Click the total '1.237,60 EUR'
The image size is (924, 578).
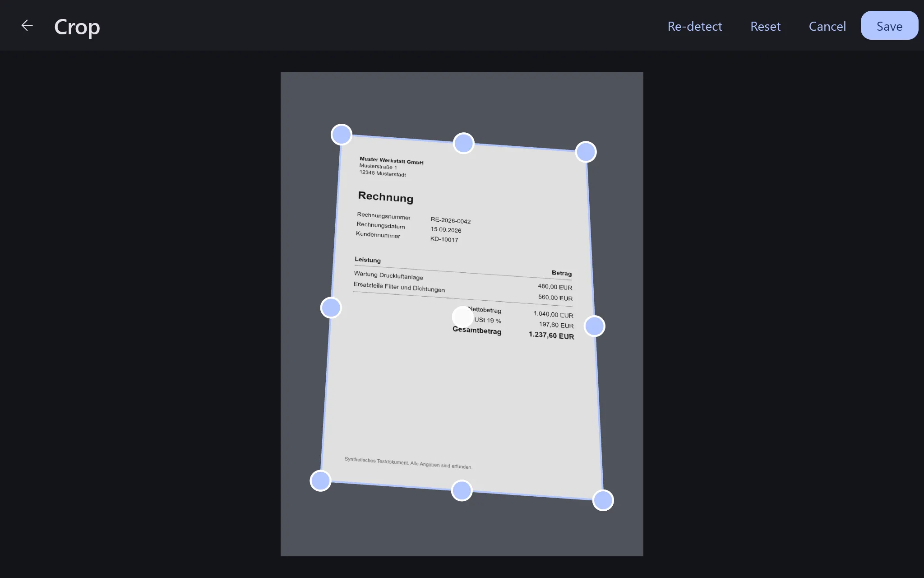pos(551,336)
